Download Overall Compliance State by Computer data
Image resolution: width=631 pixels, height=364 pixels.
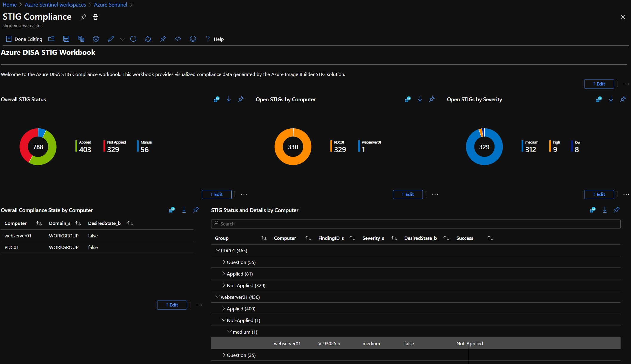pyautogui.click(x=184, y=210)
